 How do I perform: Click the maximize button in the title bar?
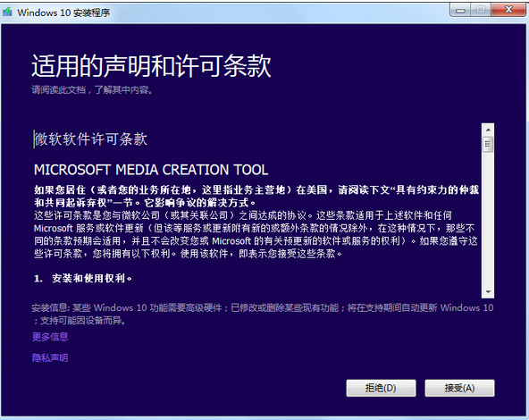(481, 10)
